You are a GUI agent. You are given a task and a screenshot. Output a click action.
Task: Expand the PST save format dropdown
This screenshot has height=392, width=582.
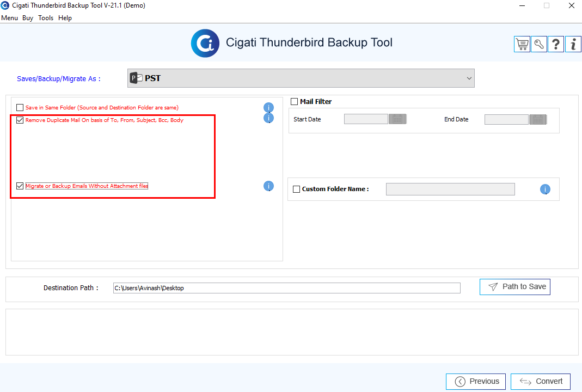(301, 78)
